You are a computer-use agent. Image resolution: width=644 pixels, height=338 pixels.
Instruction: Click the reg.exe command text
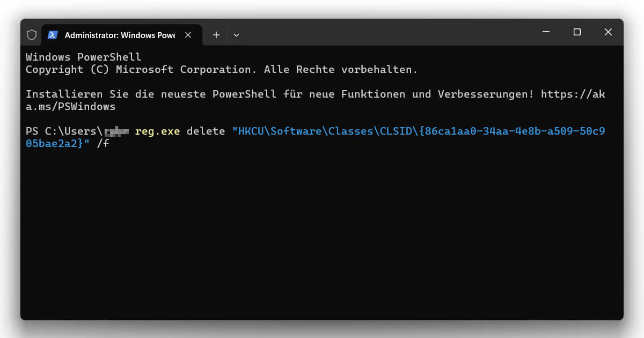157,130
